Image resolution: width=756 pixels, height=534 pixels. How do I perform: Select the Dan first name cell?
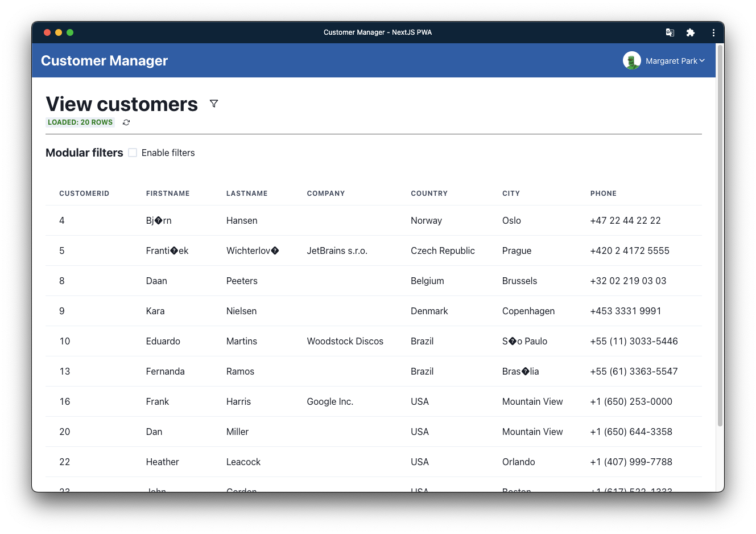(154, 432)
